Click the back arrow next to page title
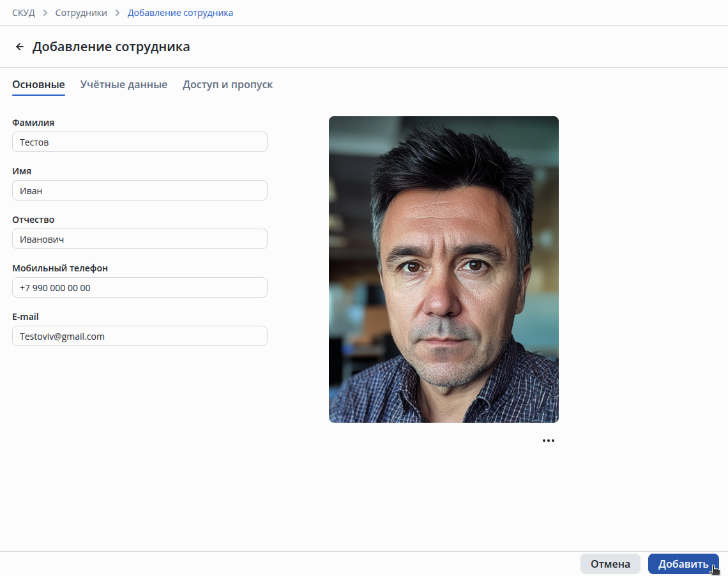Viewport: 728px width, 576px height. coord(20,47)
